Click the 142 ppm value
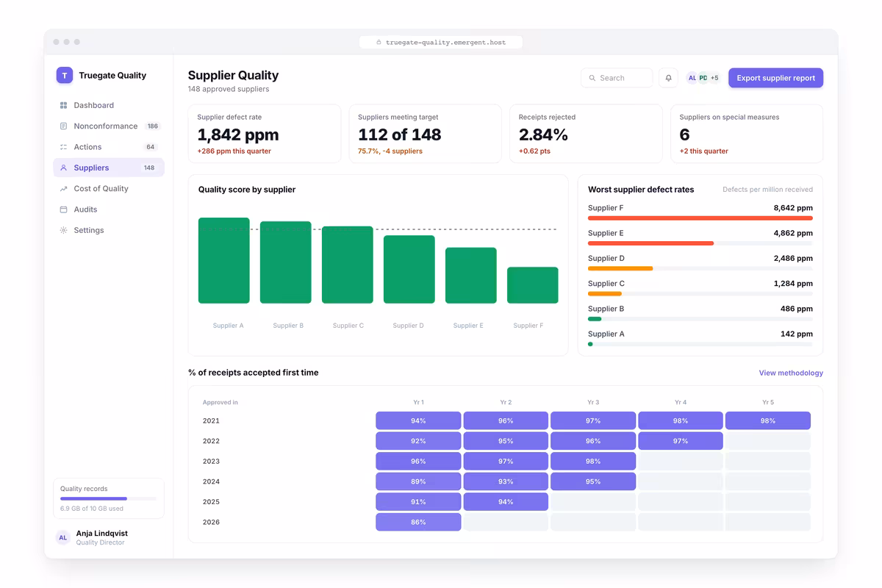The image size is (882, 588). point(797,334)
